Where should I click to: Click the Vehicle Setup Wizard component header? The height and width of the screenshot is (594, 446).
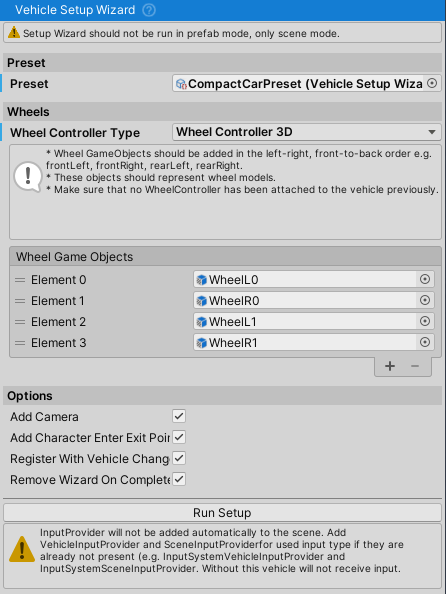(223, 10)
